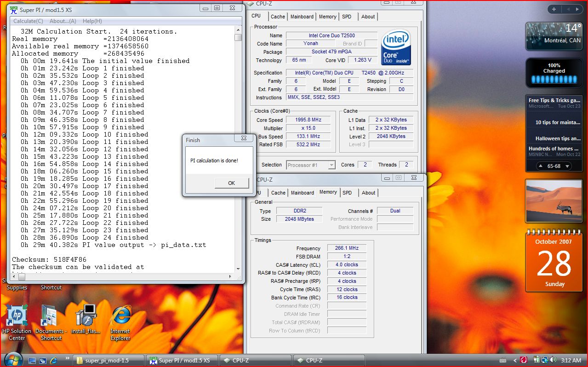
Task: Add a gadget with sidebar plus button
Action: pos(554,9)
